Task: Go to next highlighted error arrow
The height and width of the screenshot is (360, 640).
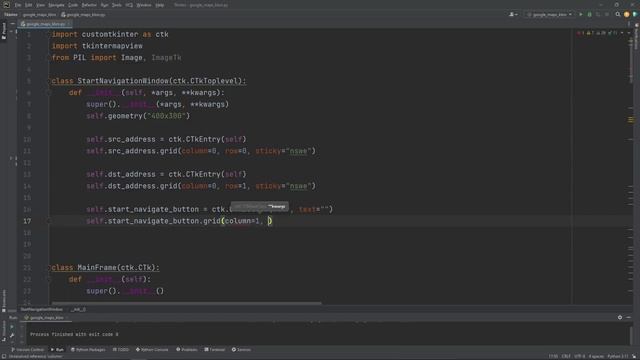Action: [x=629, y=33]
